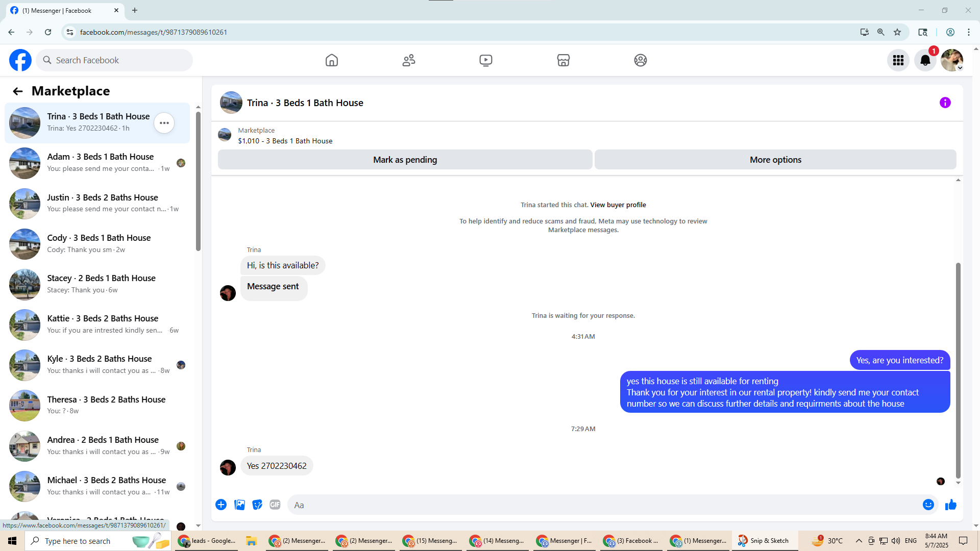Screen dimensions: 980x551
Task: Open options menu for the Trina conversation
Action: coord(164,123)
